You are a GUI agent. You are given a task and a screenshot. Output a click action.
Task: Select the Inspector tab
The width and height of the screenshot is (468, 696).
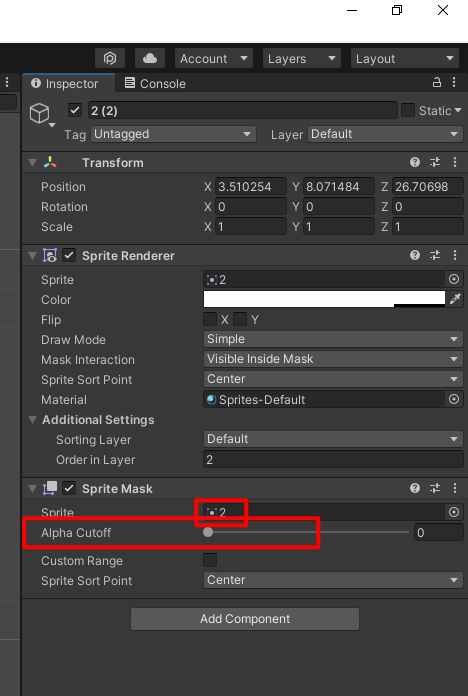point(65,83)
